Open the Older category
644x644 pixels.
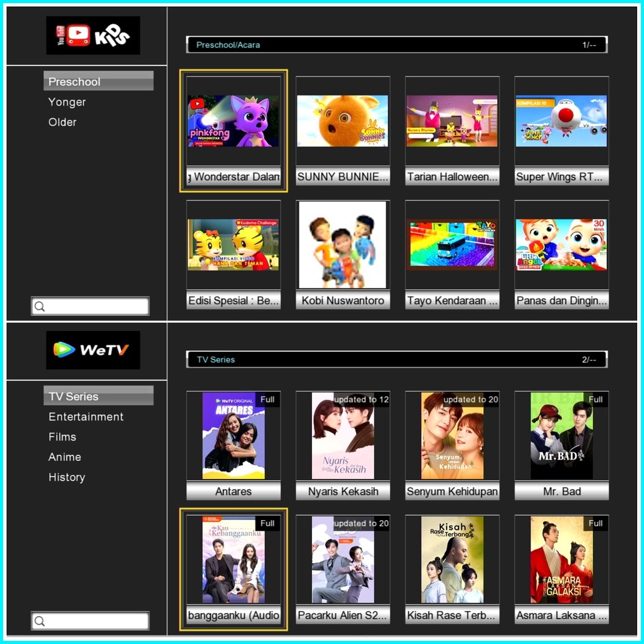[x=62, y=122]
